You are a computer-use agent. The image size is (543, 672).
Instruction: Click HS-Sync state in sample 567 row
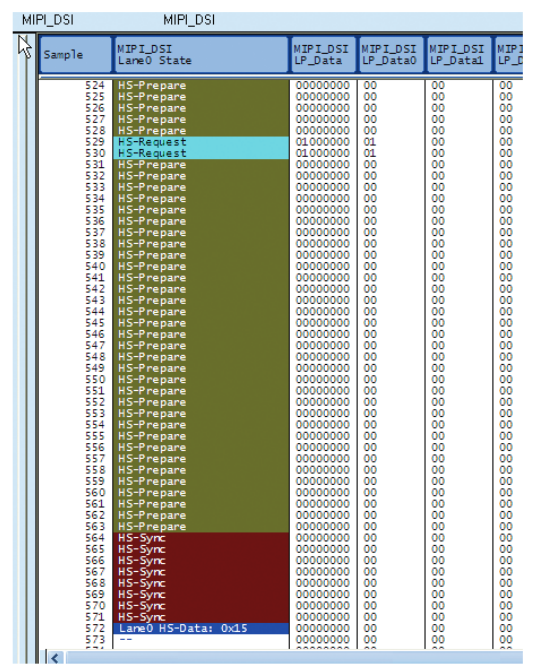[201, 572]
